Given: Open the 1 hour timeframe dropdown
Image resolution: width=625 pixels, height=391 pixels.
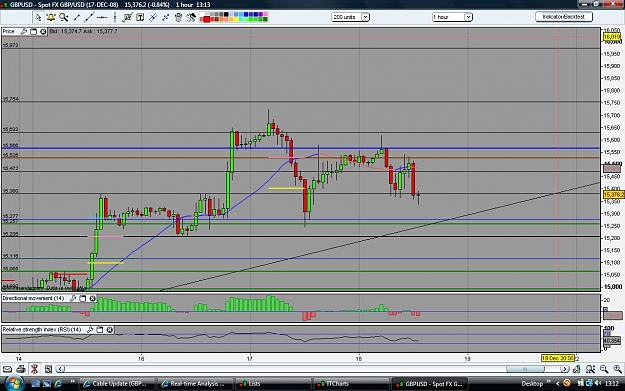Looking at the screenshot, I should [x=452, y=17].
